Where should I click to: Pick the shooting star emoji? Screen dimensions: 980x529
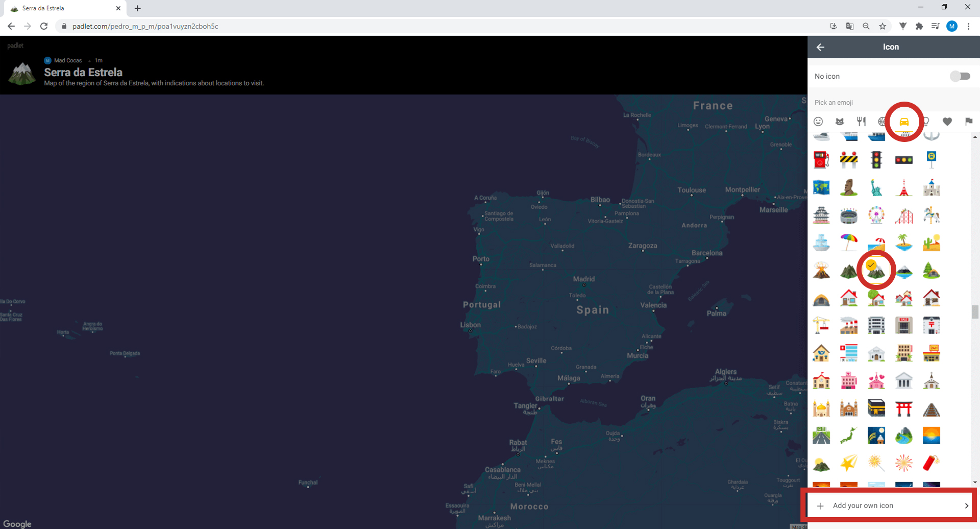coord(849,463)
